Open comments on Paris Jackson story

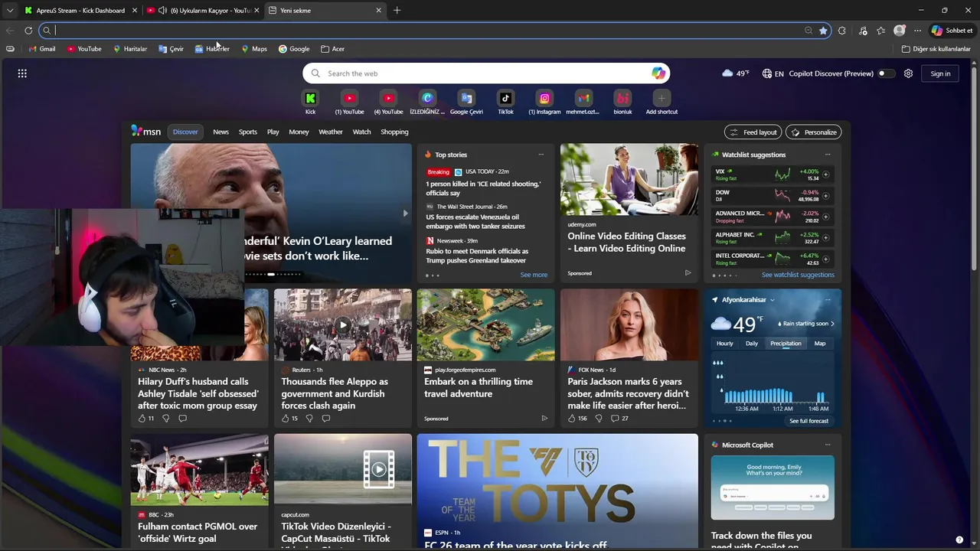pos(615,419)
